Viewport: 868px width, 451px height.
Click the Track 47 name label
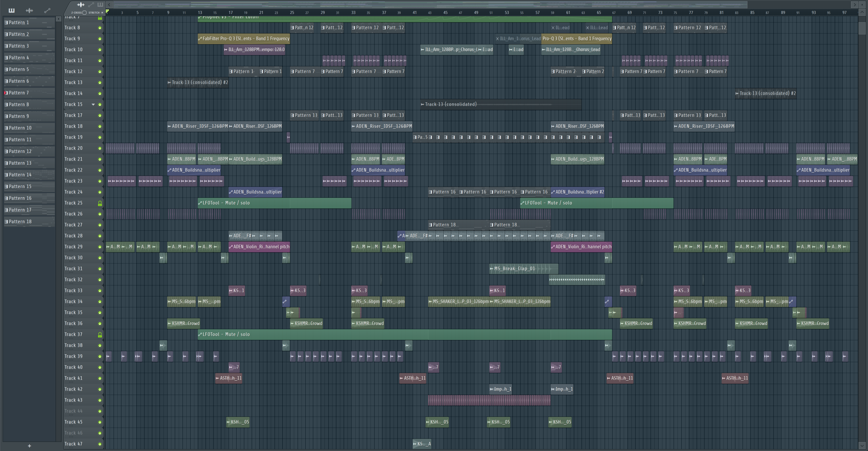tap(73, 444)
